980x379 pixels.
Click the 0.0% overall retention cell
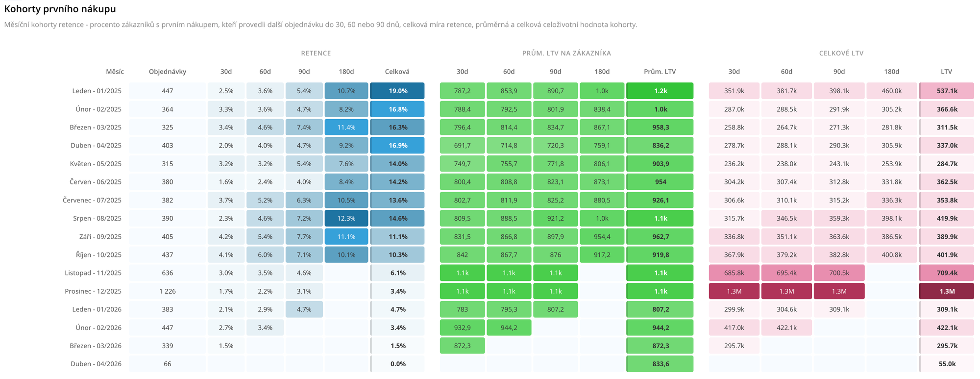coord(397,364)
